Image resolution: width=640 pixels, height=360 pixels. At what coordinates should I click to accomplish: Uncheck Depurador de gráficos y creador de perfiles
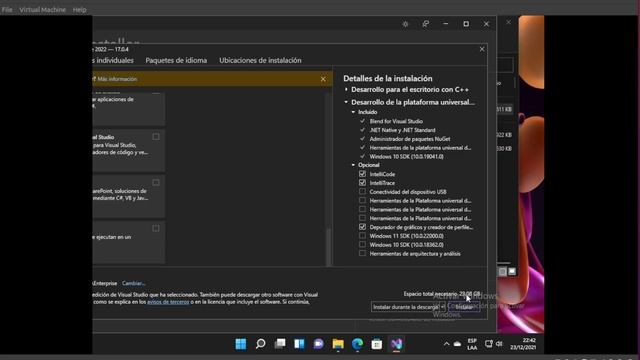coord(362,227)
